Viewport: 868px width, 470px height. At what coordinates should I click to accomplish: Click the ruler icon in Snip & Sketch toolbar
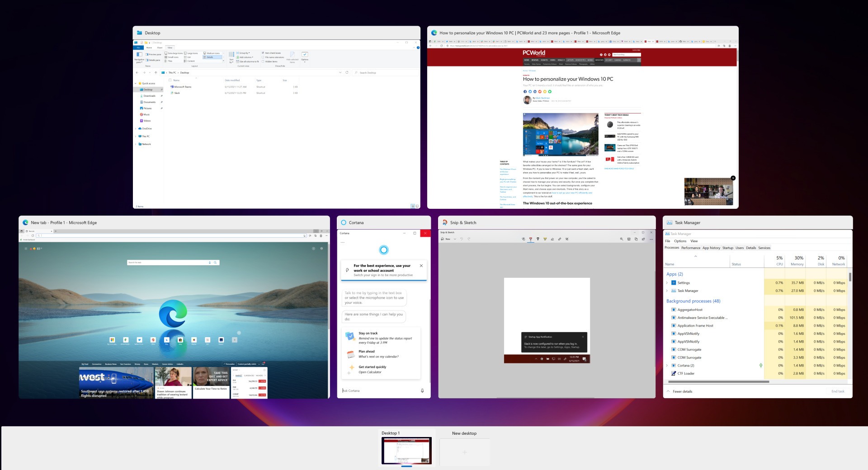click(560, 239)
